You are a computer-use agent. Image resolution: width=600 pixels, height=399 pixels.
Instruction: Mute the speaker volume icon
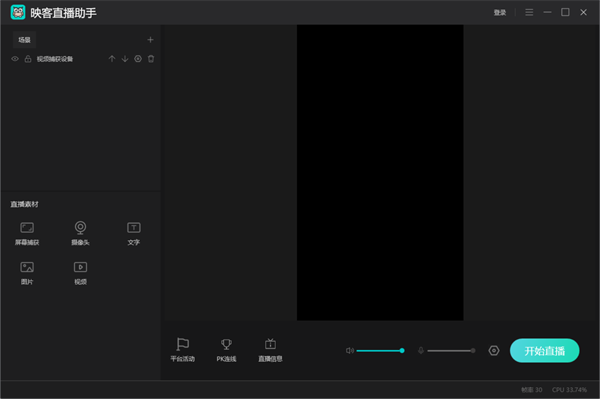point(350,350)
